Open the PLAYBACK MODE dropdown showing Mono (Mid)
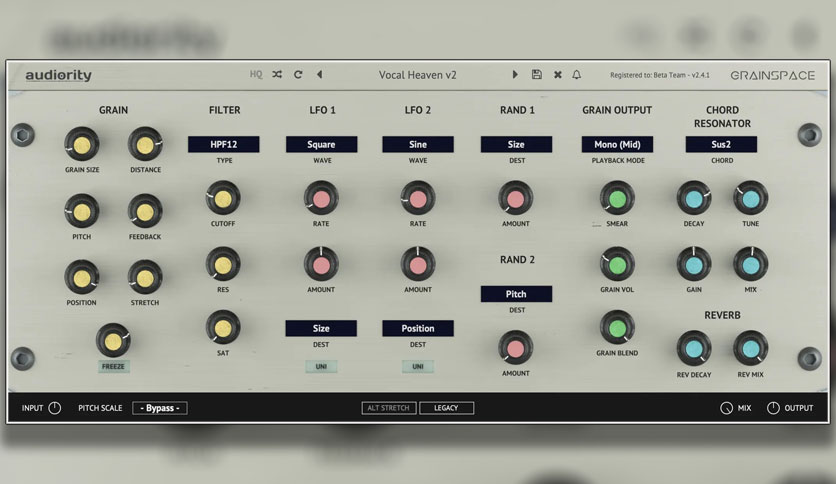 click(617, 144)
